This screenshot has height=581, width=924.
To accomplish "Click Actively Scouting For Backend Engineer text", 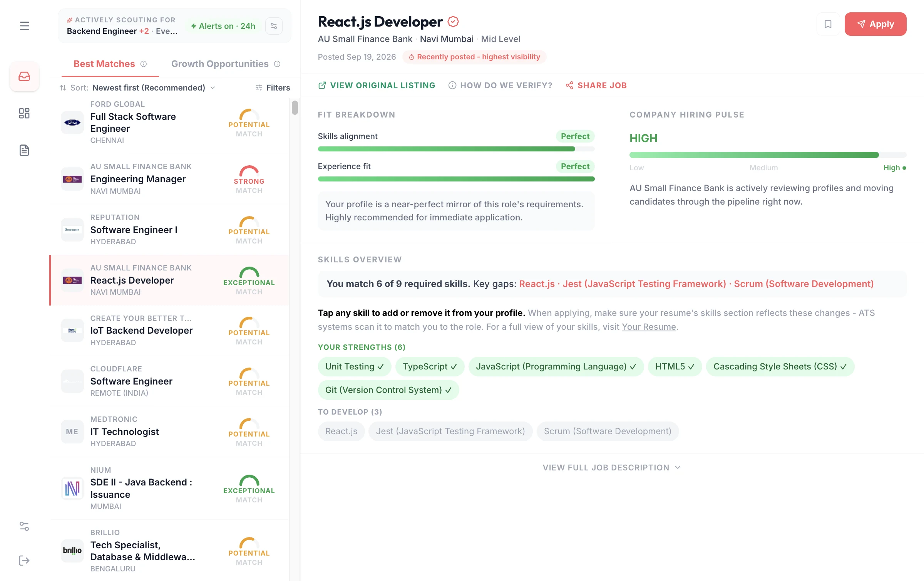I will (x=122, y=26).
